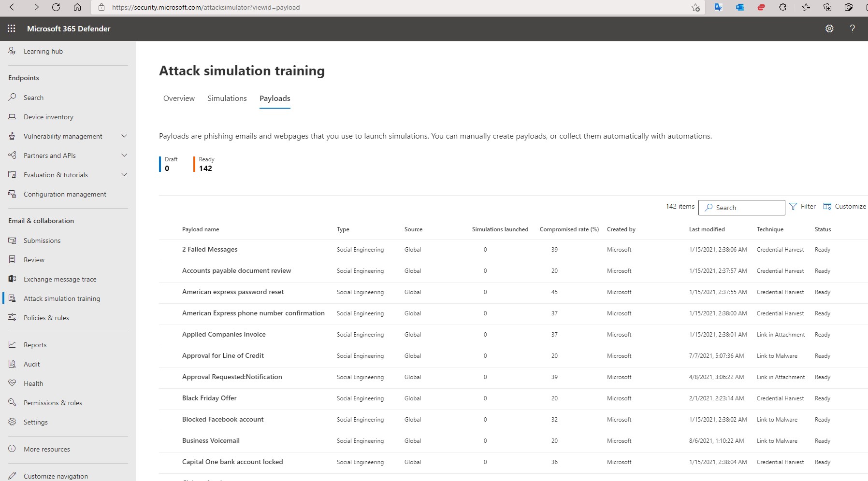
Task: Click the More resources info icon
Action: [12, 449]
